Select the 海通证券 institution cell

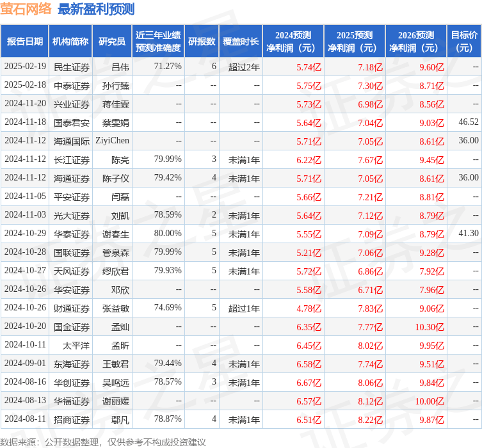click(72, 178)
